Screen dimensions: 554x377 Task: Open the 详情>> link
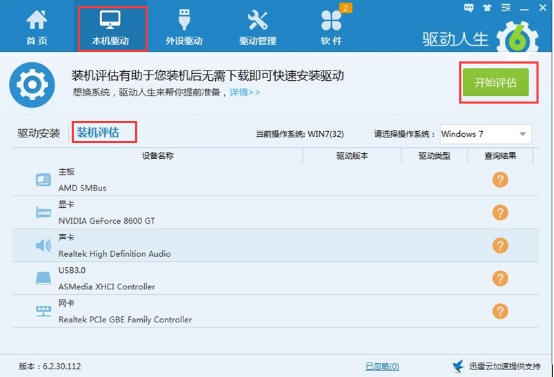244,93
